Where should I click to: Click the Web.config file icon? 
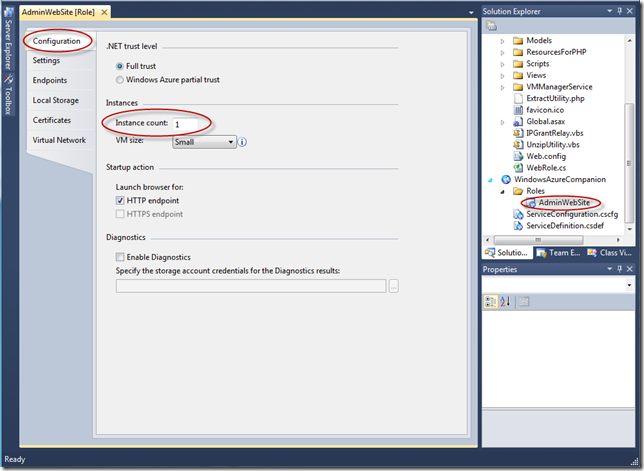tap(518, 156)
